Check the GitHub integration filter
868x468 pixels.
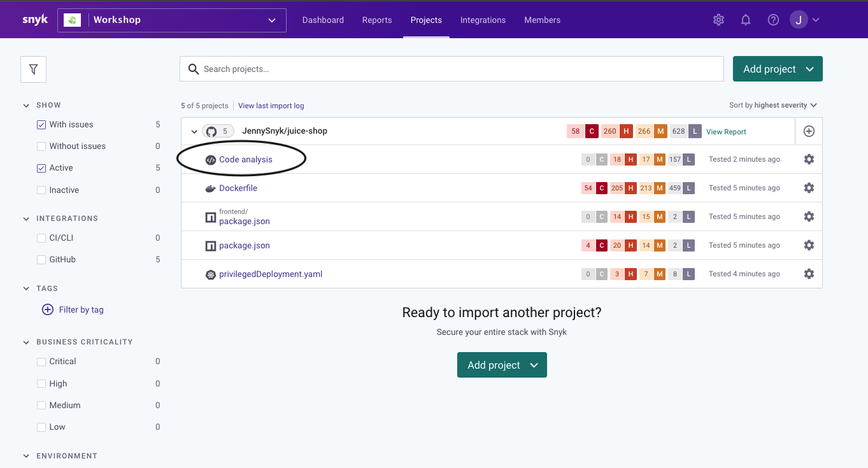[x=41, y=260]
